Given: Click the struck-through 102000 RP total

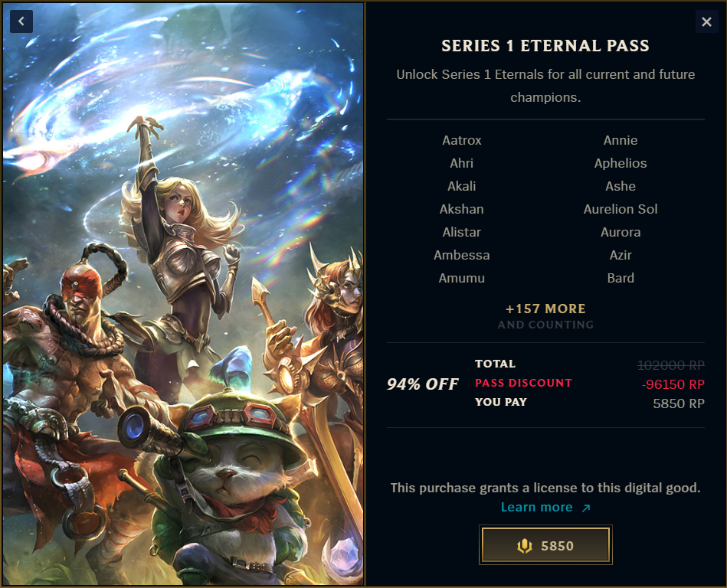Looking at the screenshot, I should coord(671,366).
